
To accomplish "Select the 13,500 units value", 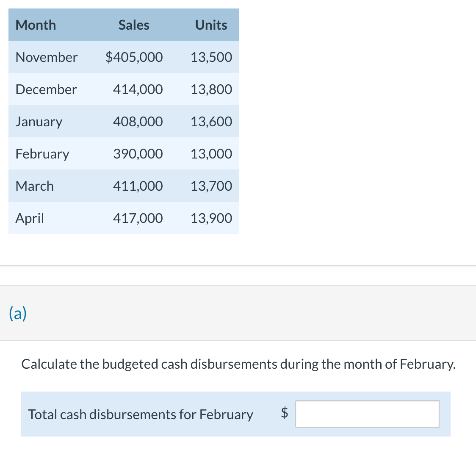I will coord(211,57).
